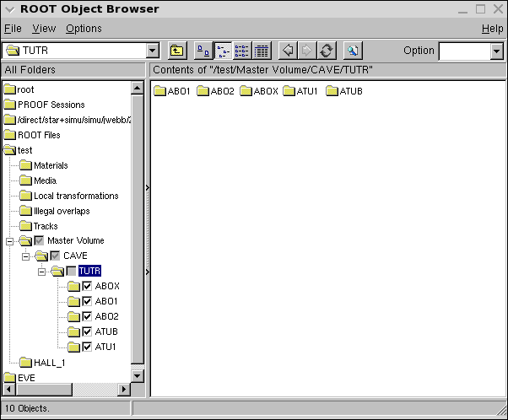Select the test folder in tree
The height and width of the screenshot is (420, 508).
(x=19, y=150)
